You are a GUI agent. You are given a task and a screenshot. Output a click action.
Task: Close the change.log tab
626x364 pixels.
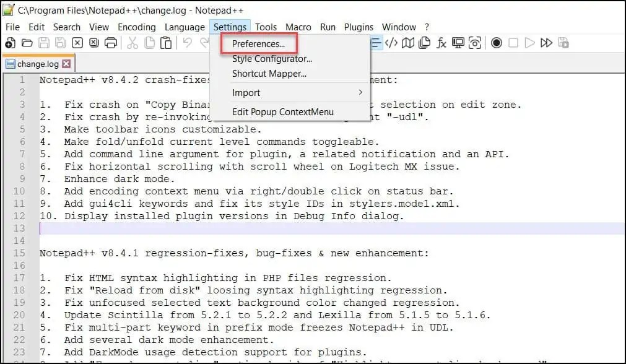[66, 63]
